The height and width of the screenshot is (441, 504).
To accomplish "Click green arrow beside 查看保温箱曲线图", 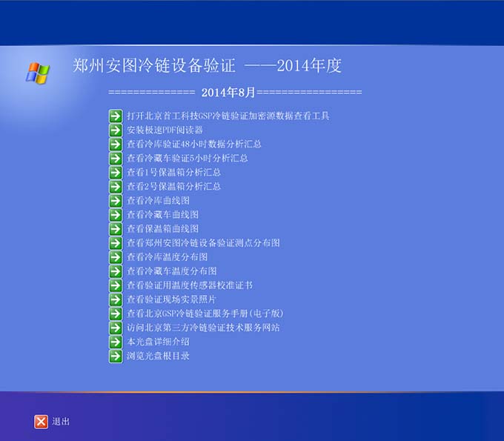I will (x=116, y=229).
